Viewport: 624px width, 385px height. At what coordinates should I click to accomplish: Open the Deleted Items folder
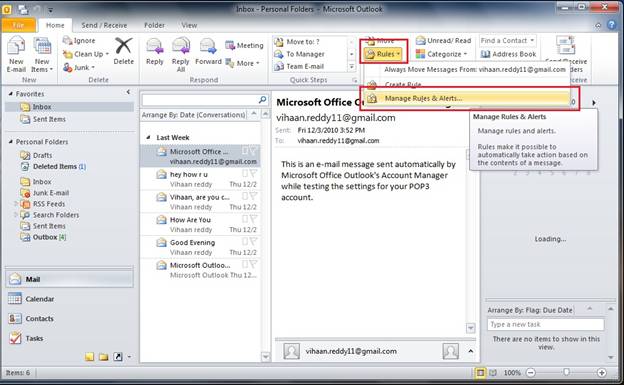(55, 166)
